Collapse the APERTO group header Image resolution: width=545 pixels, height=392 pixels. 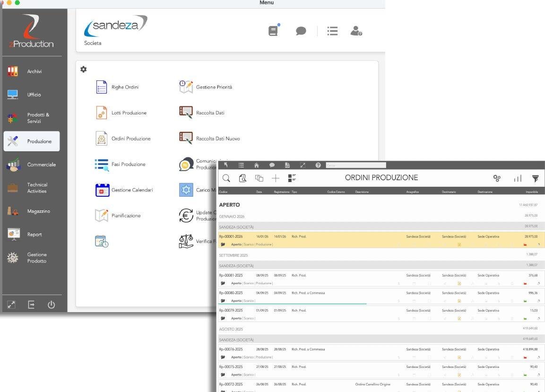point(229,205)
